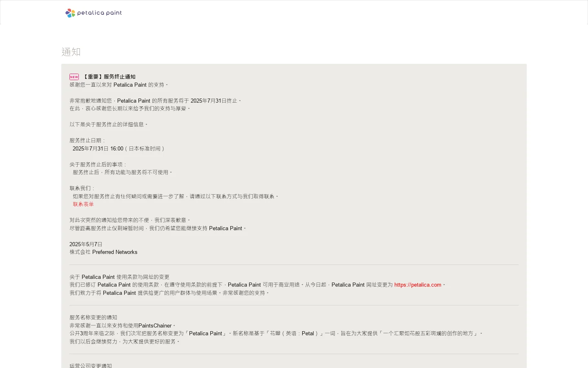Image resolution: width=588 pixels, height=368 pixels.
Task: Click the 以下是关于服务终止的详细信息 line
Action: pos(108,125)
